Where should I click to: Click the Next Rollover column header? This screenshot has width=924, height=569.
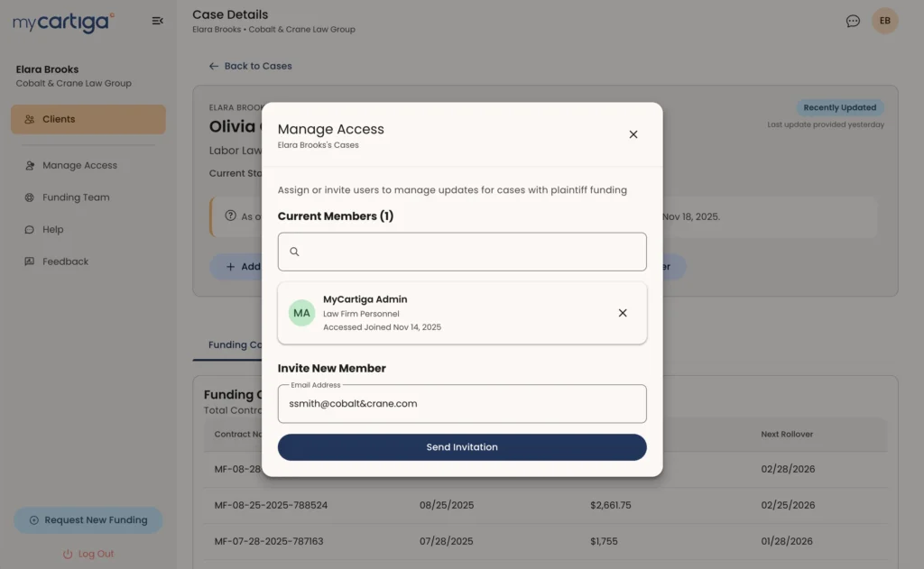click(787, 434)
